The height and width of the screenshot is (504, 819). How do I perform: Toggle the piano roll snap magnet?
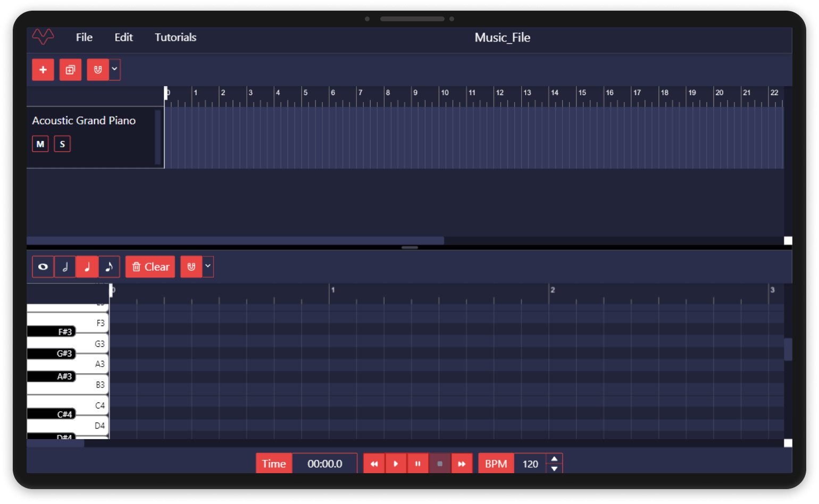191,267
